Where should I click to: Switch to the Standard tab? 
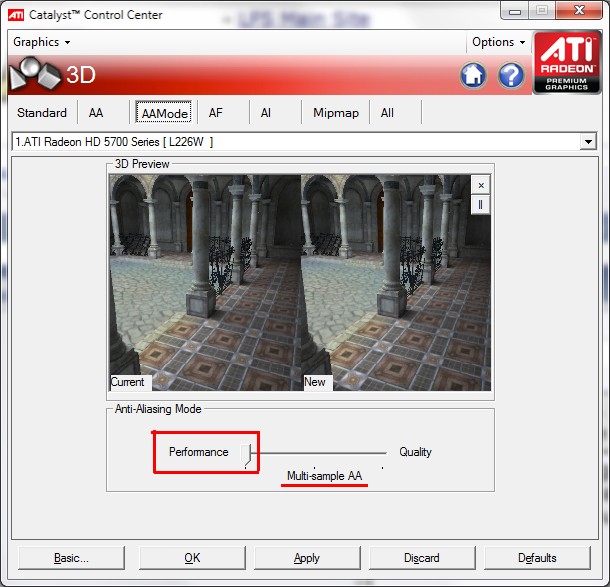42,113
